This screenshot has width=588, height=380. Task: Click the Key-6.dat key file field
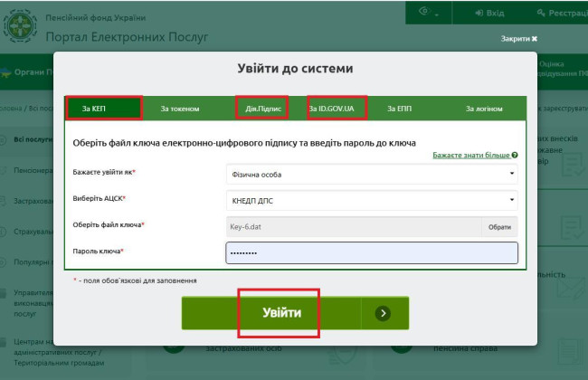click(354, 226)
